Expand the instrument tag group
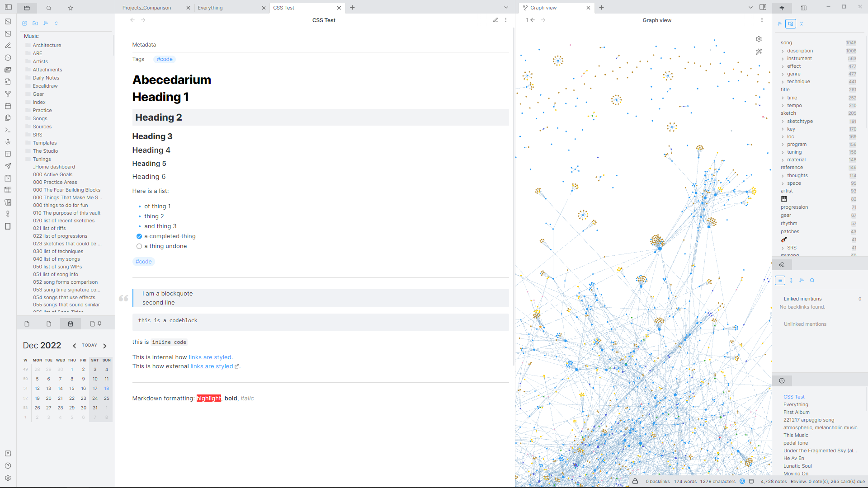The height and width of the screenshot is (488, 868). click(x=783, y=59)
